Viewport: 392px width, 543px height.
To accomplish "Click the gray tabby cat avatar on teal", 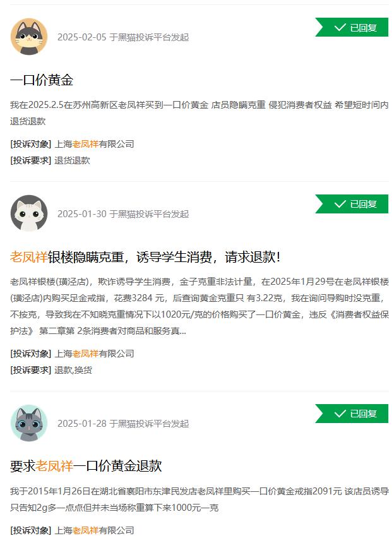I will (29, 423).
